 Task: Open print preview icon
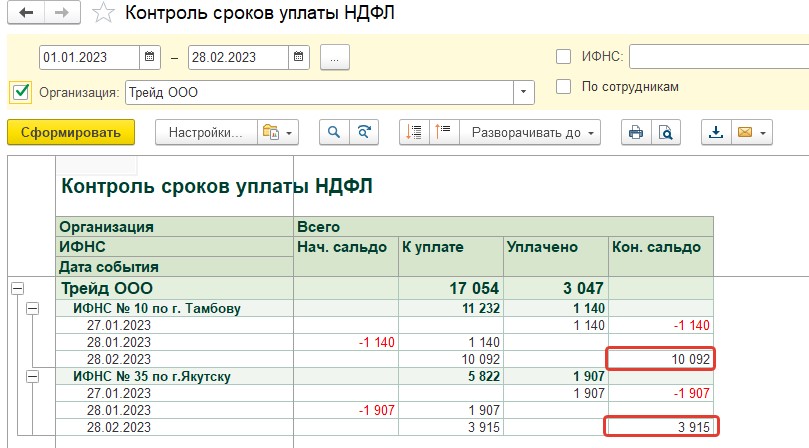coord(666,133)
